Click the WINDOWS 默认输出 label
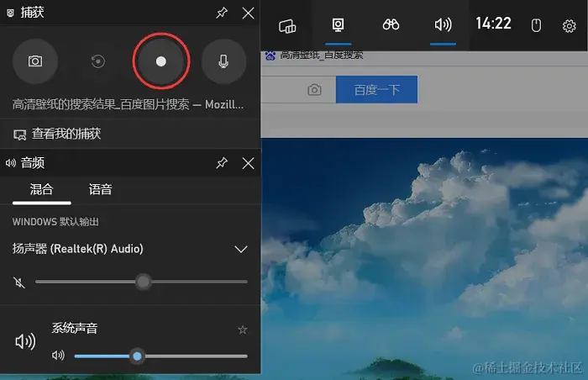This screenshot has width=588, height=380. coord(55,222)
